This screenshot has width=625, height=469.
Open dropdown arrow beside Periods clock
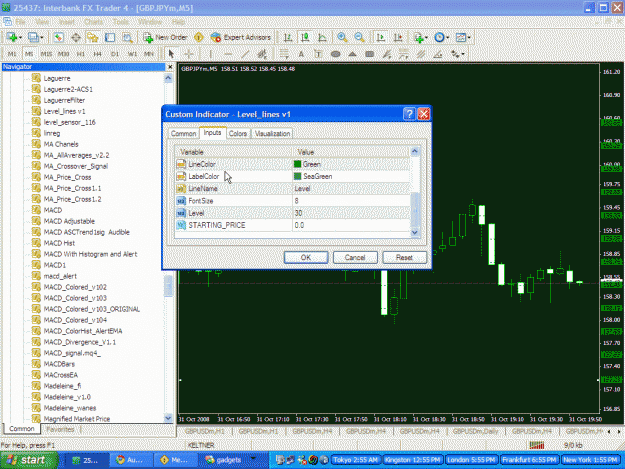[x=448, y=37]
